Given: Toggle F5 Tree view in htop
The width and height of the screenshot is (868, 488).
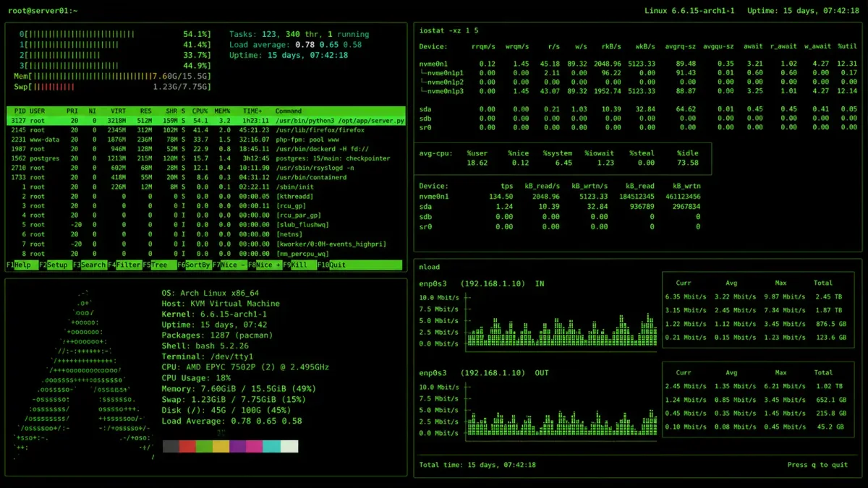Looking at the screenshot, I should click(x=159, y=265).
